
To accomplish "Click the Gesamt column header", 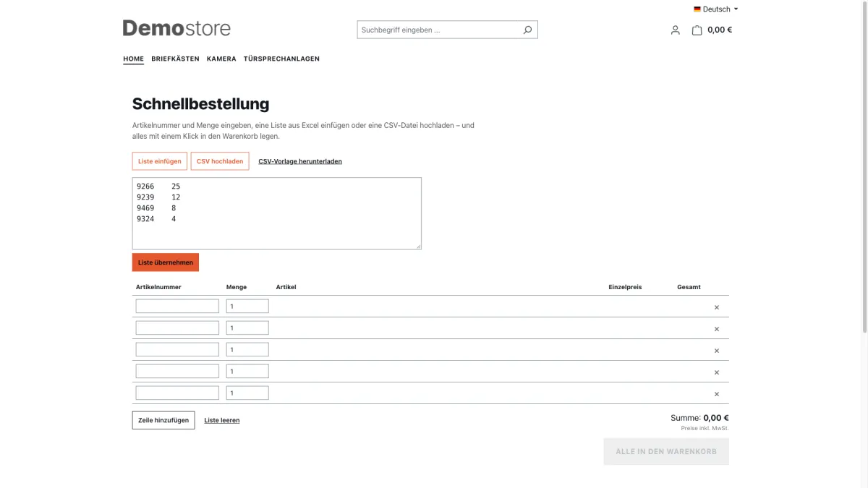I will [x=689, y=287].
